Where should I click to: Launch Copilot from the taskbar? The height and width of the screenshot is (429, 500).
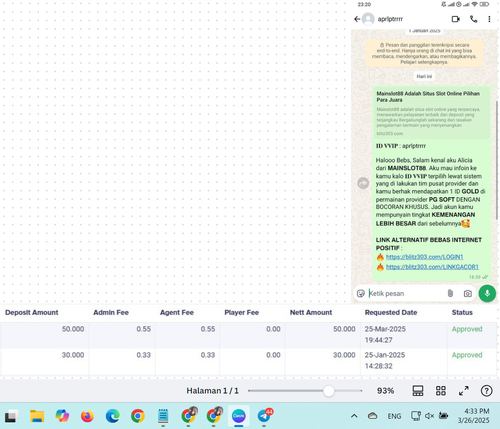[62, 416]
